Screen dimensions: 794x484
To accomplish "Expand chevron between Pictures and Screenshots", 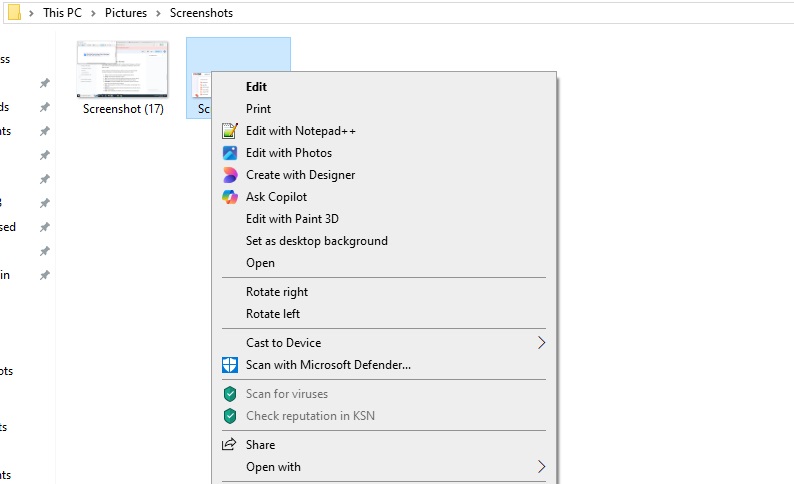I will 158,13.
